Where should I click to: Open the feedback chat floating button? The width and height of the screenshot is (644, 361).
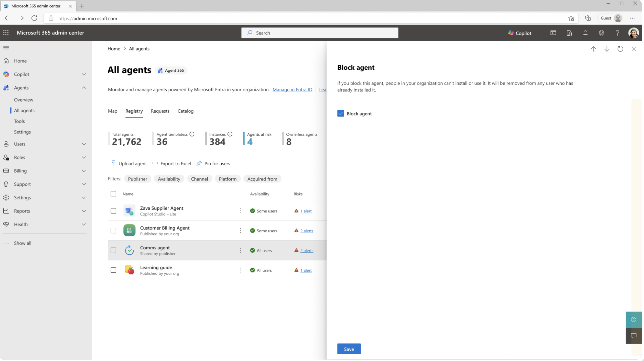click(x=633, y=336)
